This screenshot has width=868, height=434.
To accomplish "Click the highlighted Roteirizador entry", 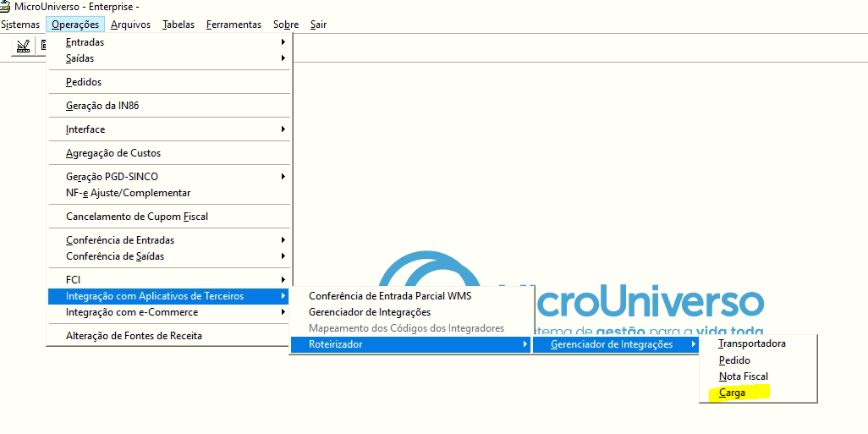I will click(411, 344).
